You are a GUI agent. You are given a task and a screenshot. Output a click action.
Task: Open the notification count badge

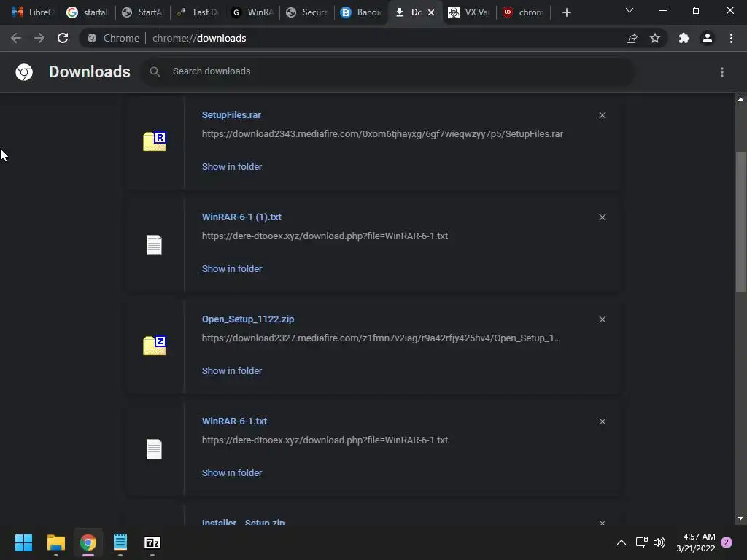tap(727, 542)
